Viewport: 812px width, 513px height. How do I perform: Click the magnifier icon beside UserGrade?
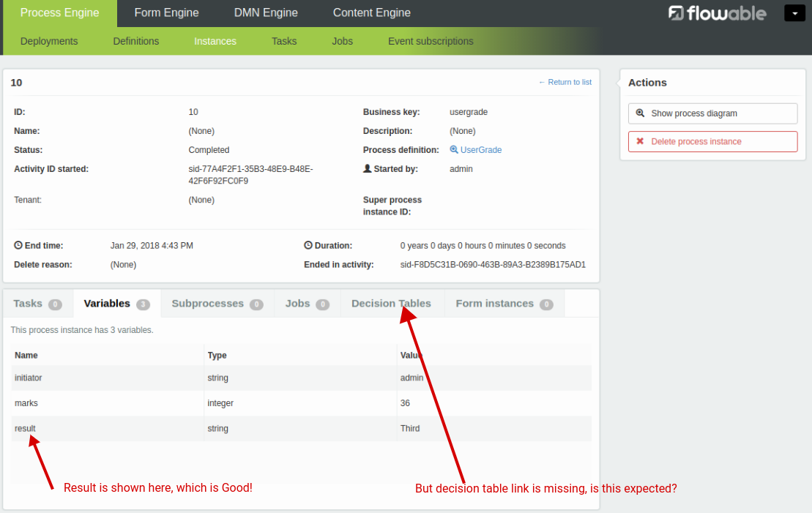pyautogui.click(x=454, y=150)
